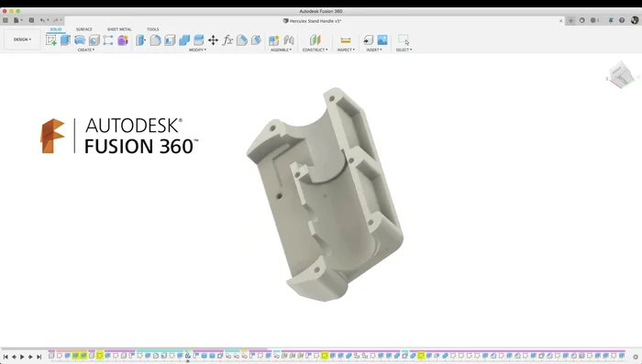Redo the last undone action

[x=57, y=20]
